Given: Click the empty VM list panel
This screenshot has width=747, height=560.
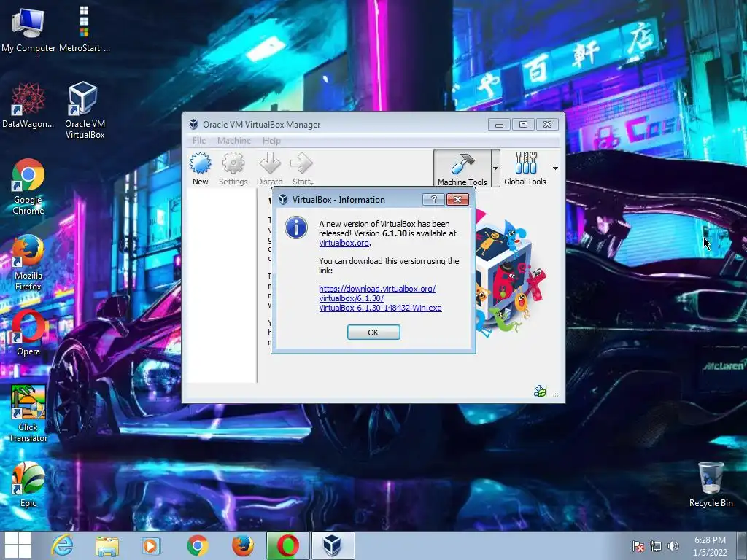Looking at the screenshot, I should 221,285.
